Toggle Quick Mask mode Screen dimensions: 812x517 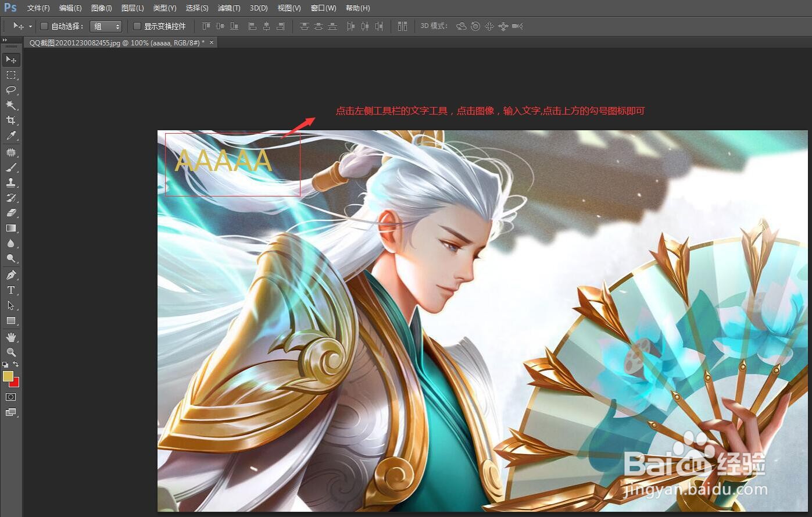[11, 397]
